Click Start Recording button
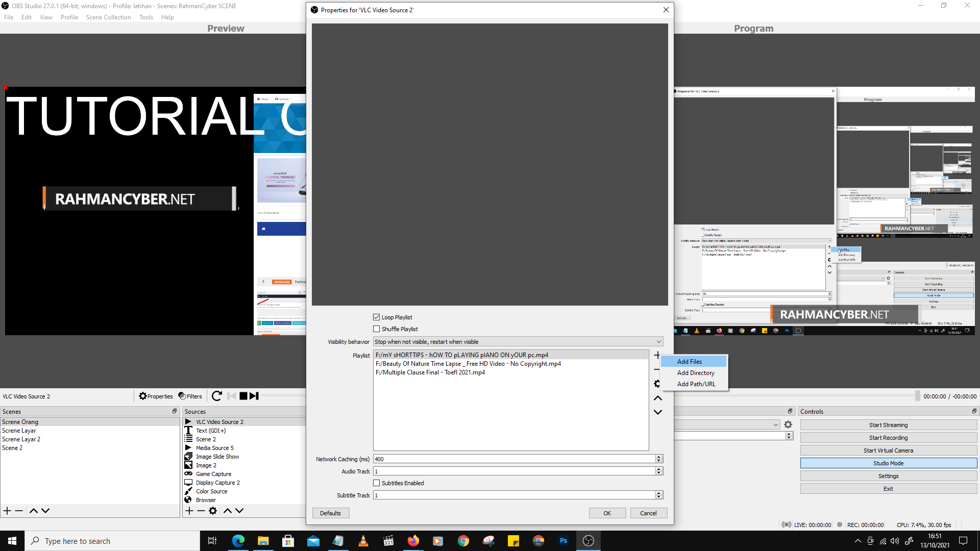980x551 pixels. coord(888,438)
